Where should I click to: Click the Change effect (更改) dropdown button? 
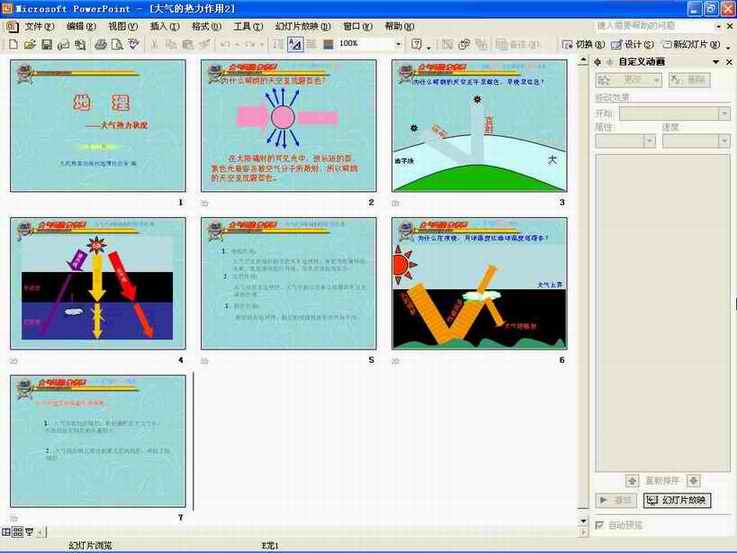(x=628, y=80)
